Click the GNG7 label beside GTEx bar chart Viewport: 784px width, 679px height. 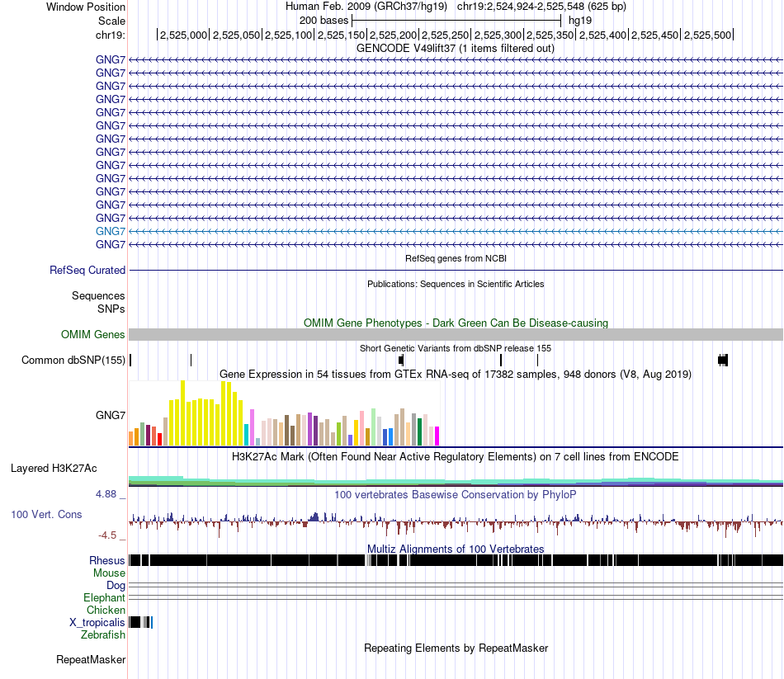click(x=111, y=415)
